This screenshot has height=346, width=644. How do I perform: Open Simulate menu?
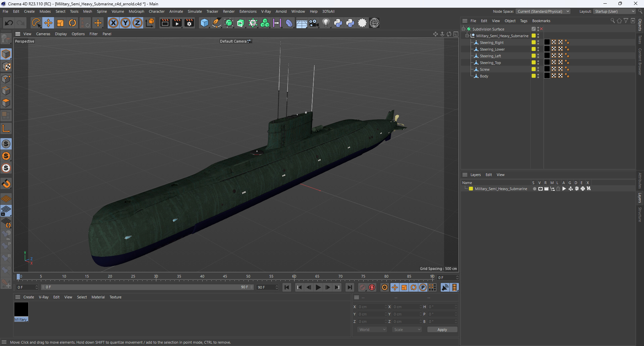195,11
